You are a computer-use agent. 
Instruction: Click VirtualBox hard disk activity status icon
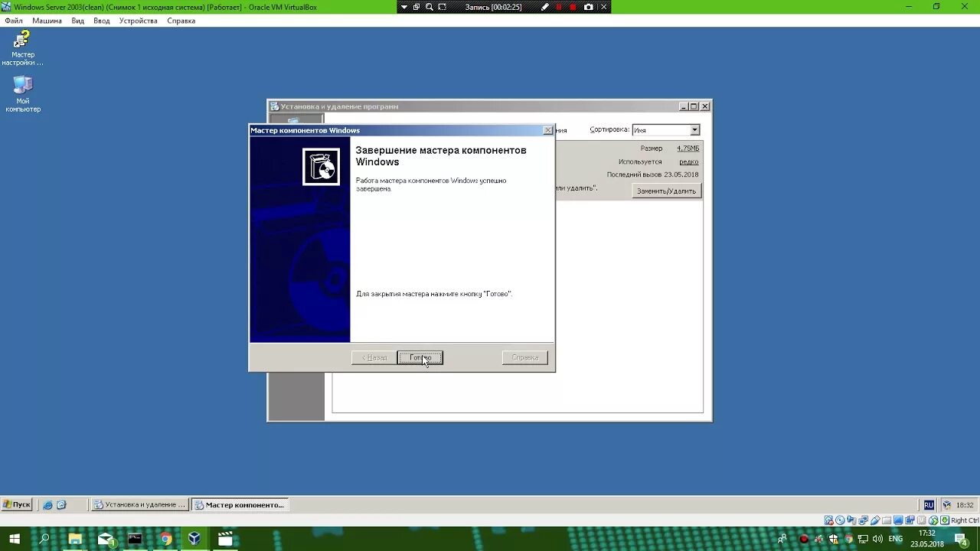coord(828,520)
